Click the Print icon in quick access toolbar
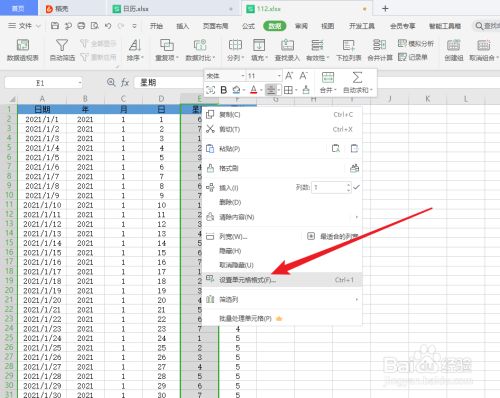Screen dimensions: 500x398 coord(81,26)
